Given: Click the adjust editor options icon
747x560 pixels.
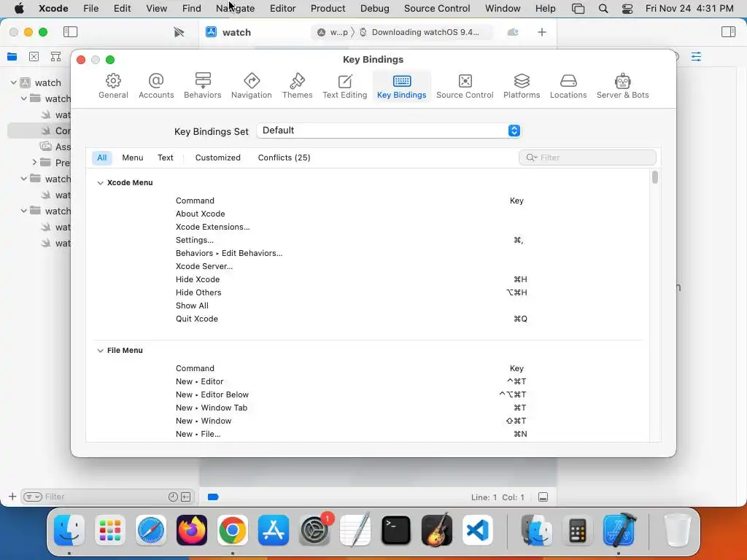Looking at the screenshot, I should 696,57.
